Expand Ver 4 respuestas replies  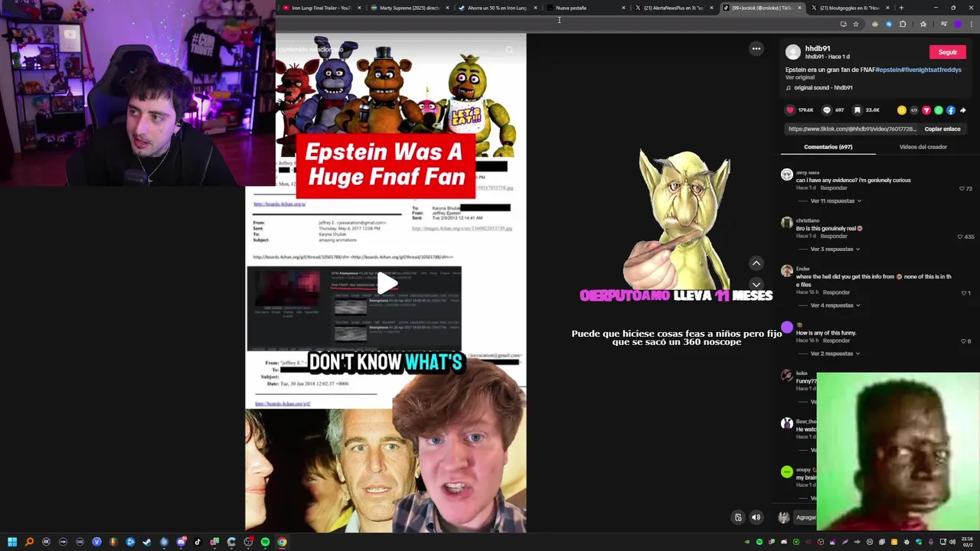pyautogui.click(x=835, y=305)
